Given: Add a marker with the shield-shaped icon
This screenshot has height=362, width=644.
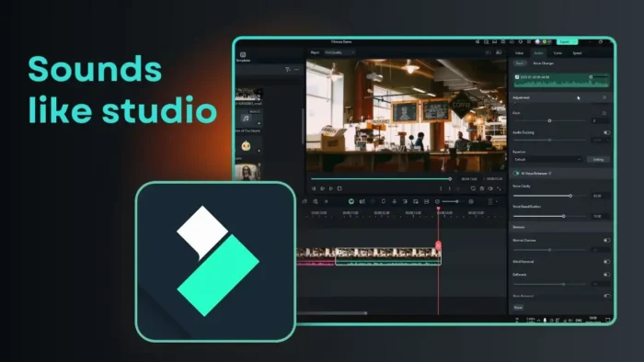Looking at the screenshot, I should pyautogui.click(x=384, y=201).
